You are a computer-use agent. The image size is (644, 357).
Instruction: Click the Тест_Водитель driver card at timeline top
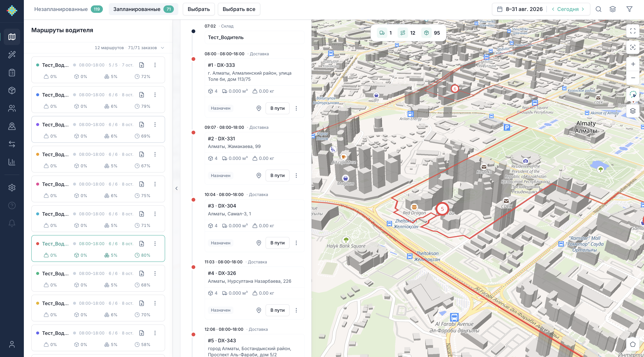coord(255,37)
